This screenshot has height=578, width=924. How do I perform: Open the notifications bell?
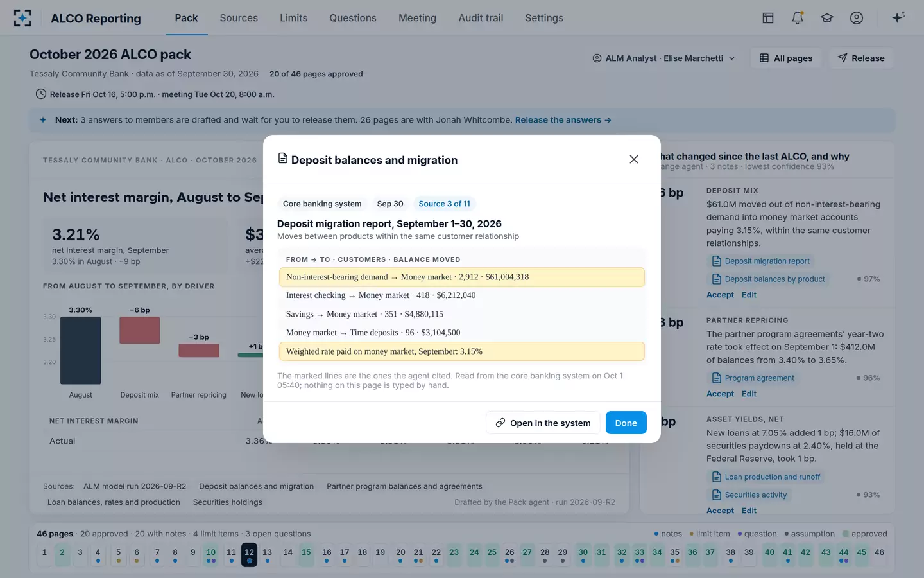coord(798,18)
